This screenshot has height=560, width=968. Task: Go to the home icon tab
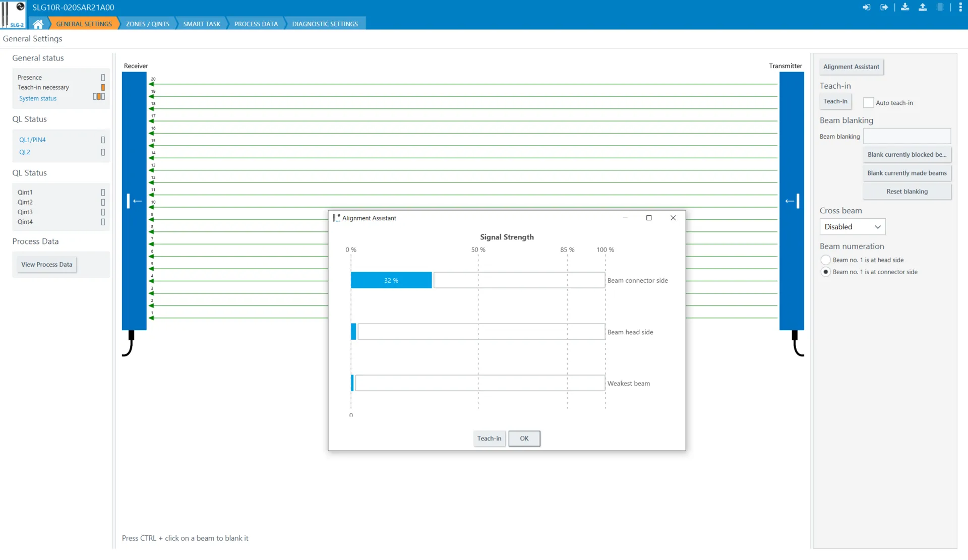38,24
